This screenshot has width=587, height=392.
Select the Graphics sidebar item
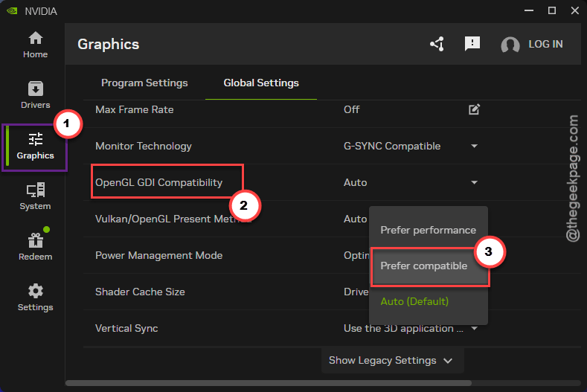[x=35, y=147]
